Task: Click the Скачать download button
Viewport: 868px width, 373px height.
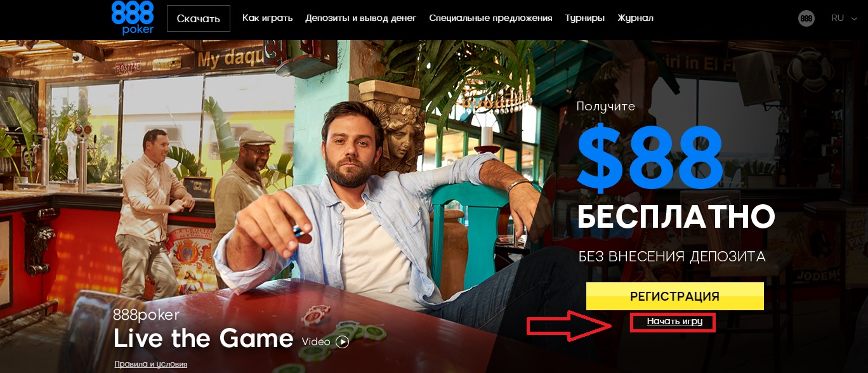Action: (x=199, y=18)
